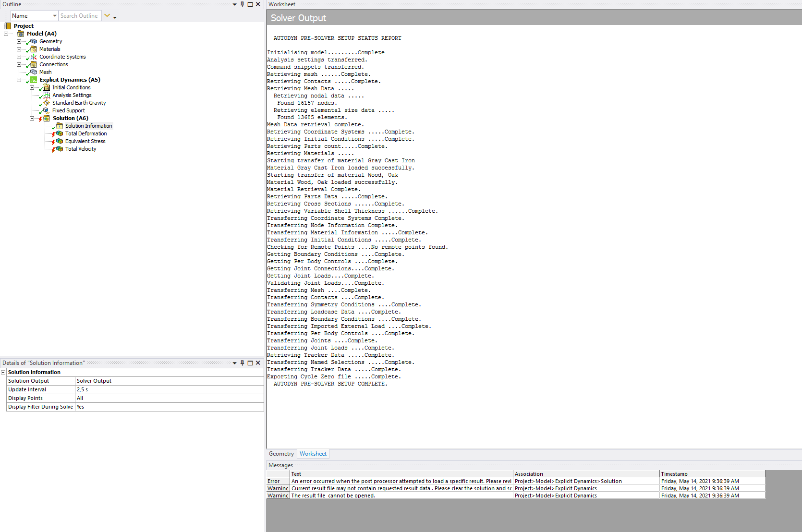This screenshot has height=532, width=802.
Task: Expand the Coordinate Systems tree node
Action: [x=19, y=57]
